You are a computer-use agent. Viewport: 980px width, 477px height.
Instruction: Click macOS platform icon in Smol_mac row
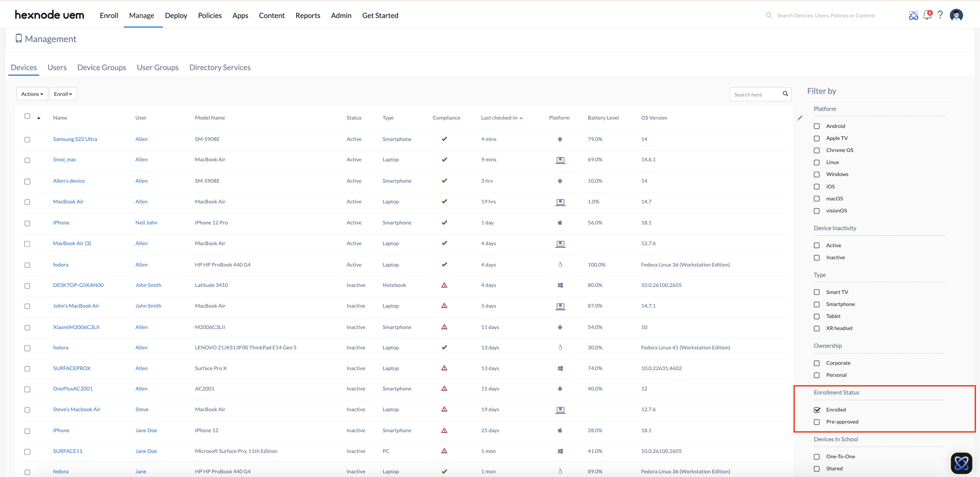point(560,160)
